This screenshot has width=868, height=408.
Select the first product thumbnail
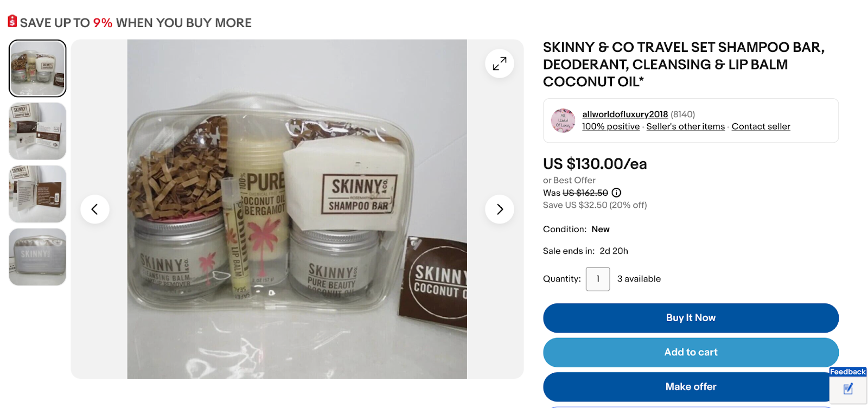(37, 68)
